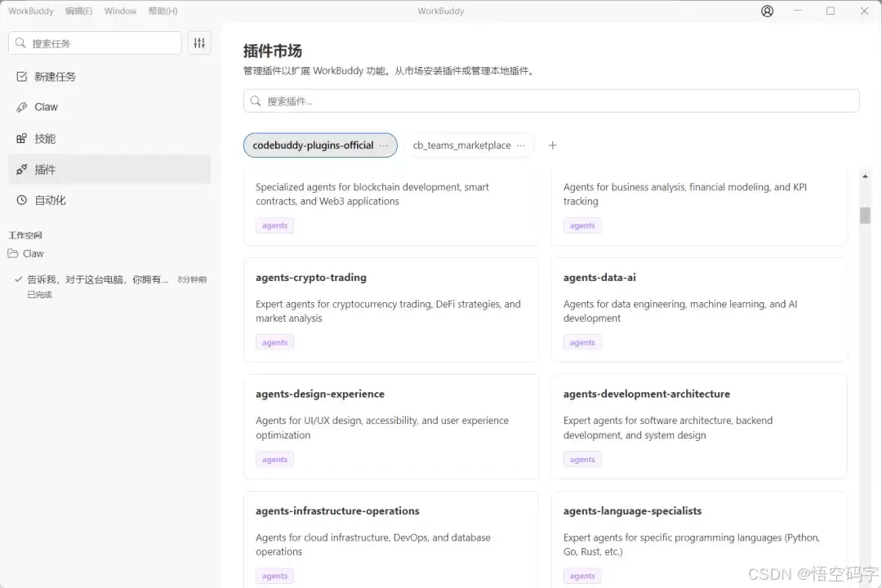The width and height of the screenshot is (882, 588).
Task: Open the filter settings icon beside task search
Action: 199,43
